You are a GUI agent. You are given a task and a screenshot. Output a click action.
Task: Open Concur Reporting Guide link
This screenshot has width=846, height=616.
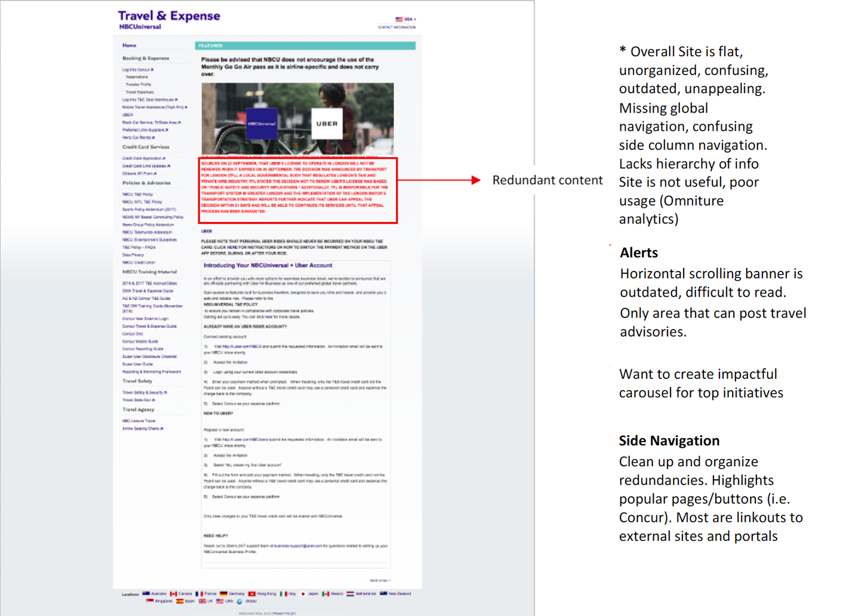tap(143, 349)
